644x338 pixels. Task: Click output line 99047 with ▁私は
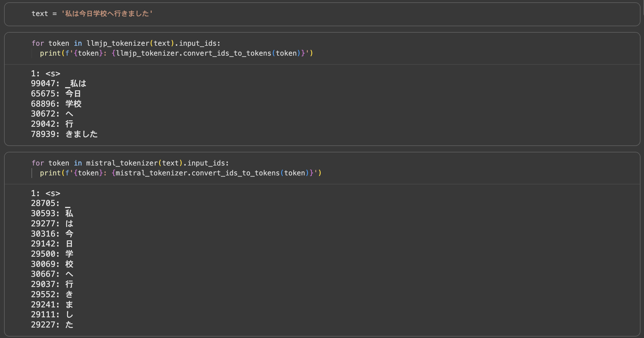59,84
